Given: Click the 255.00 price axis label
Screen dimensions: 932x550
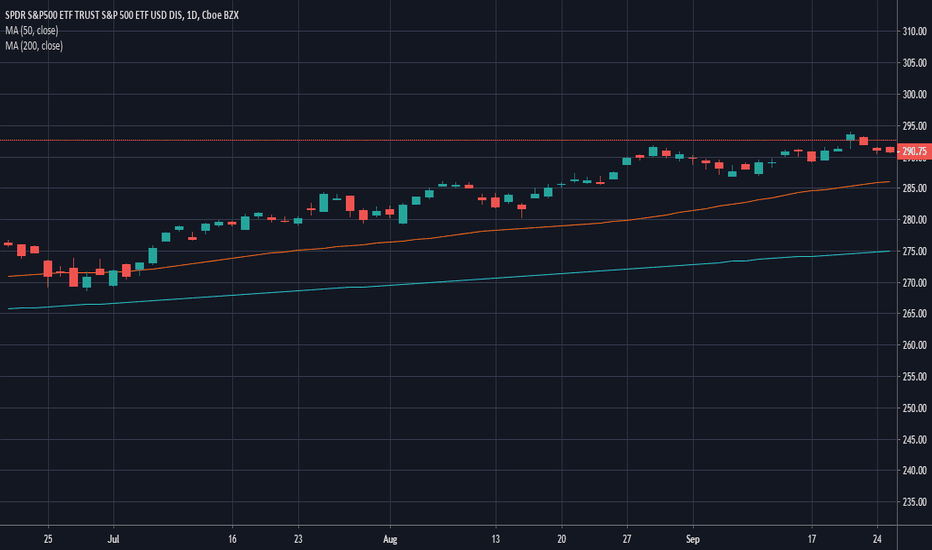Looking at the screenshot, I should pyautogui.click(x=914, y=376).
